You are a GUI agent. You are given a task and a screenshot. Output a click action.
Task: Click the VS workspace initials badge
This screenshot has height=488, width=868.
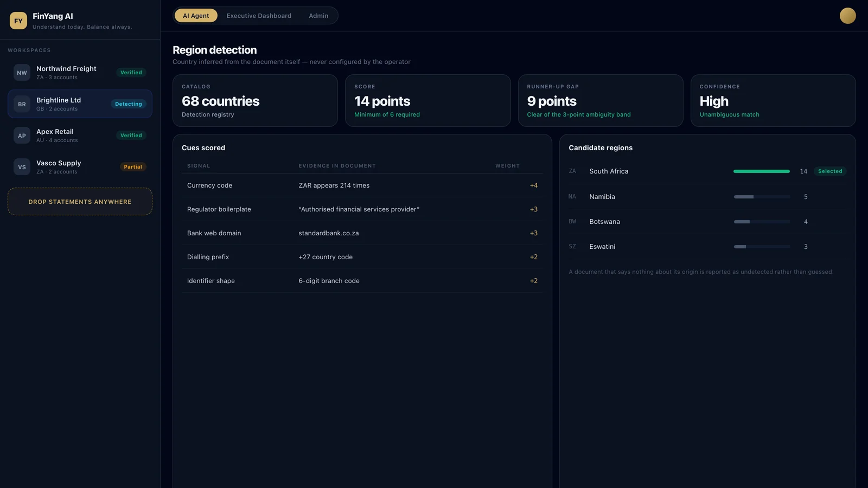tap(22, 167)
